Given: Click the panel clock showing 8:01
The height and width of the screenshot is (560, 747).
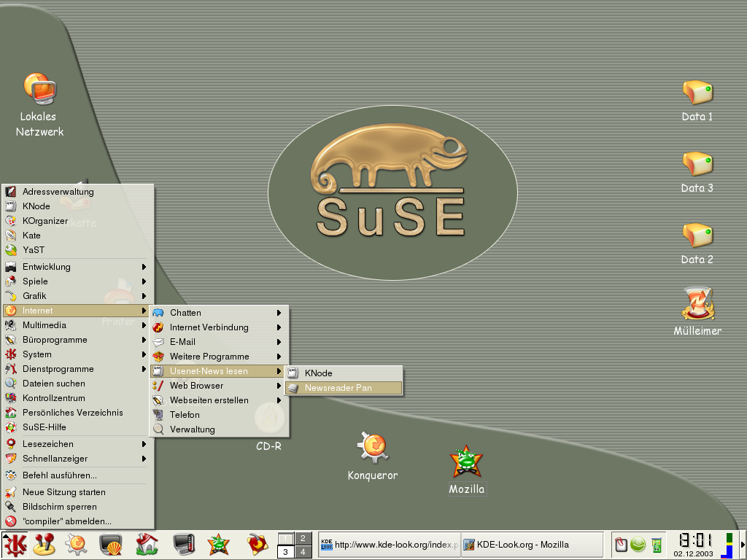Looking at the screenshot, I should pyautogui.click(x=695, y=541).
